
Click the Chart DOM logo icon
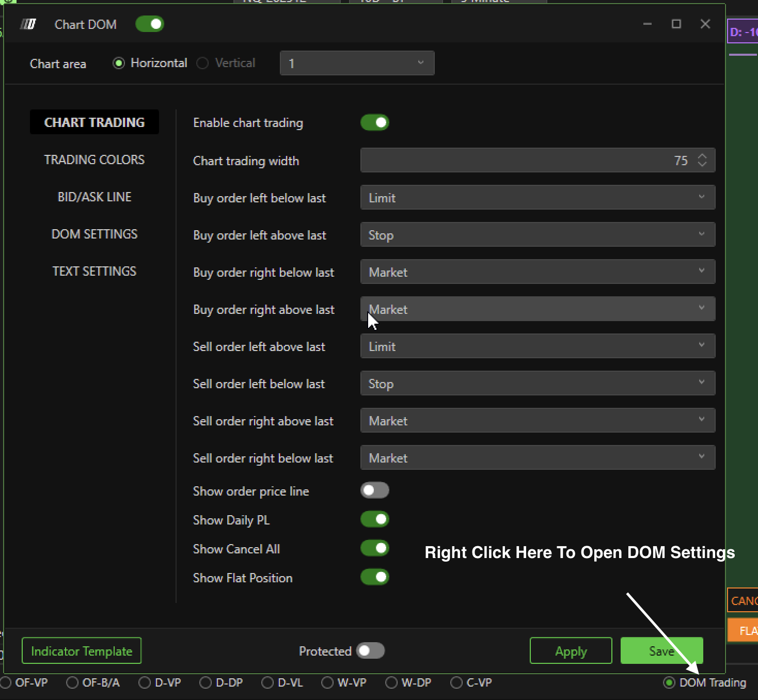click(28, 24)
